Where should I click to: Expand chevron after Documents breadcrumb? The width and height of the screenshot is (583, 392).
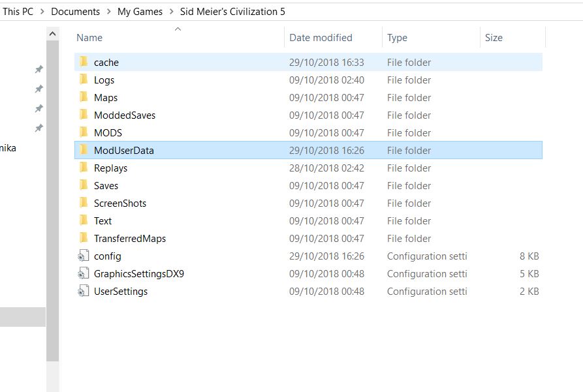coord(108,12)
